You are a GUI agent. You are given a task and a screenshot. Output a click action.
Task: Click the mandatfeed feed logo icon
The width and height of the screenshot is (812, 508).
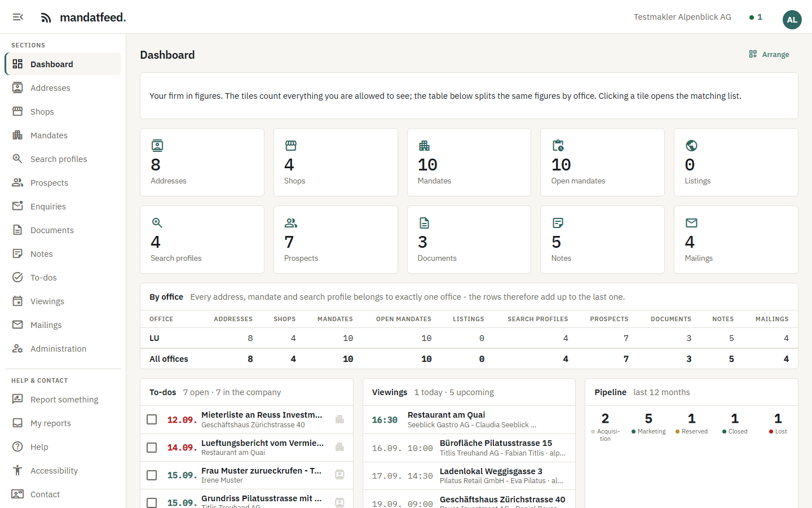(46, 17)
